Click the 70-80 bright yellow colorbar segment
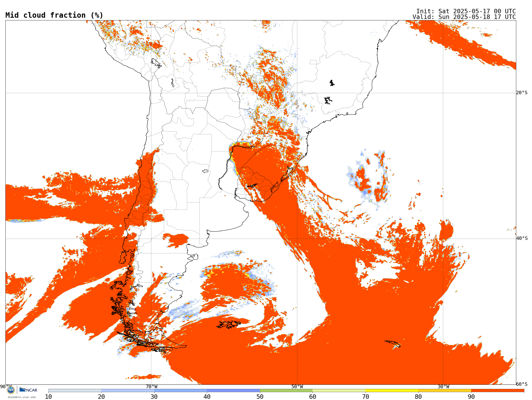This screenshot has width=532, height=400. (x=392, y=391)
